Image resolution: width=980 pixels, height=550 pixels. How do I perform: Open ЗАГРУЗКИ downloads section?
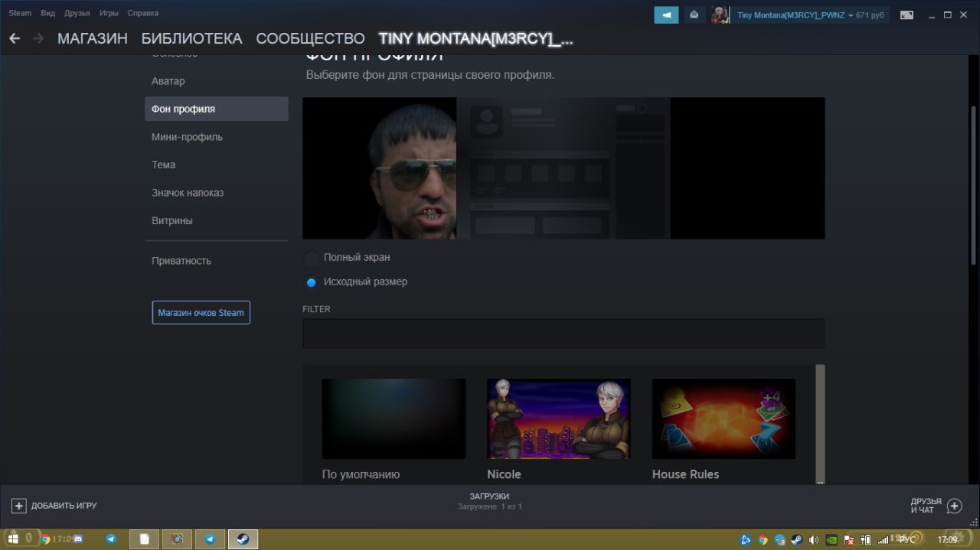(x=489, y=496)
